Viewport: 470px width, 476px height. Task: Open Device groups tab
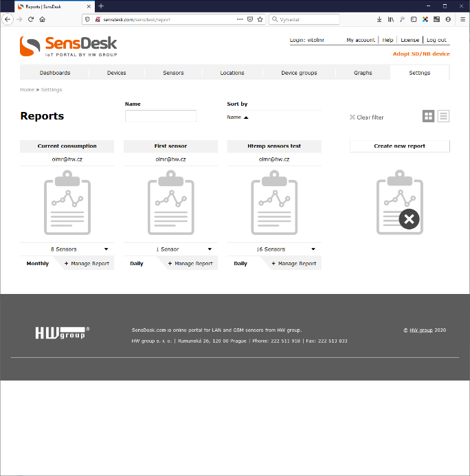point(299,73)
